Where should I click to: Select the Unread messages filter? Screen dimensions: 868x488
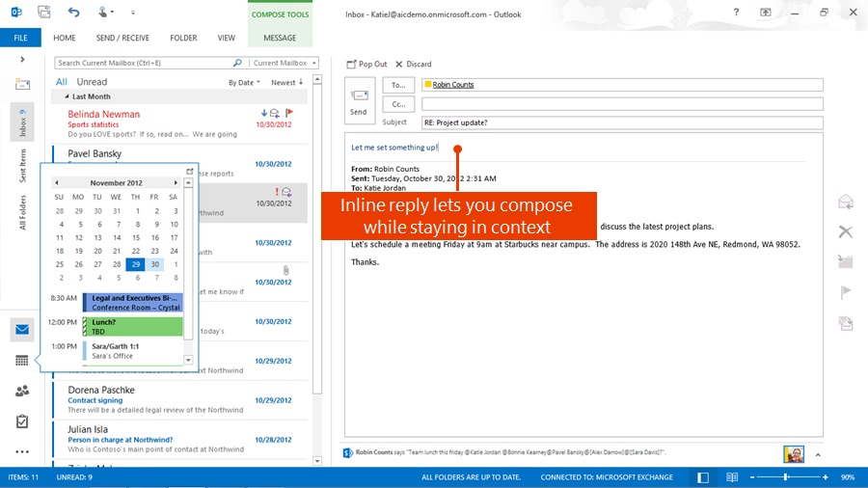93,82
